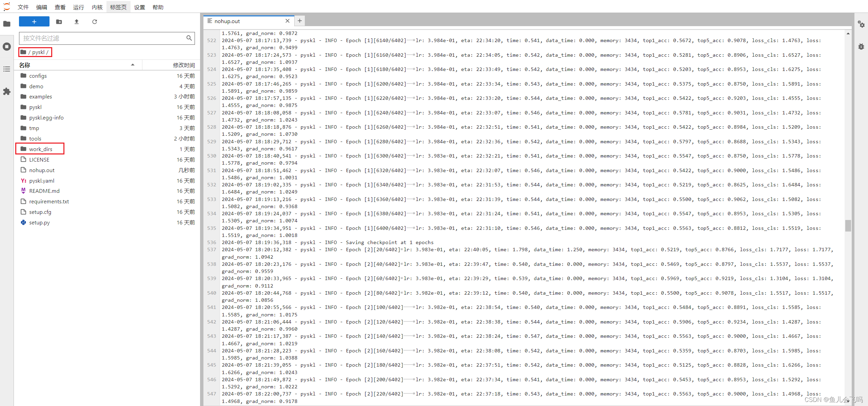868x406 pixels.
Task: Open the extension manager in the sidebar
Action: [x=7, y=91]
